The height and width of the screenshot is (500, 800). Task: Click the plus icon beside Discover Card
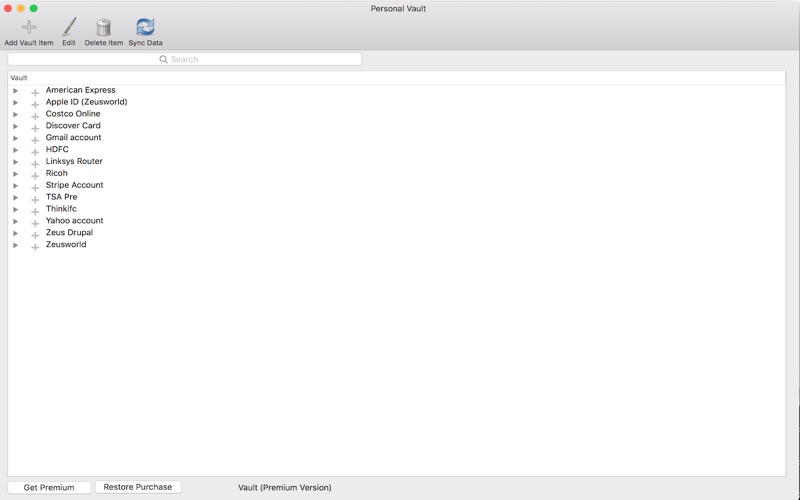coord(35,129)
